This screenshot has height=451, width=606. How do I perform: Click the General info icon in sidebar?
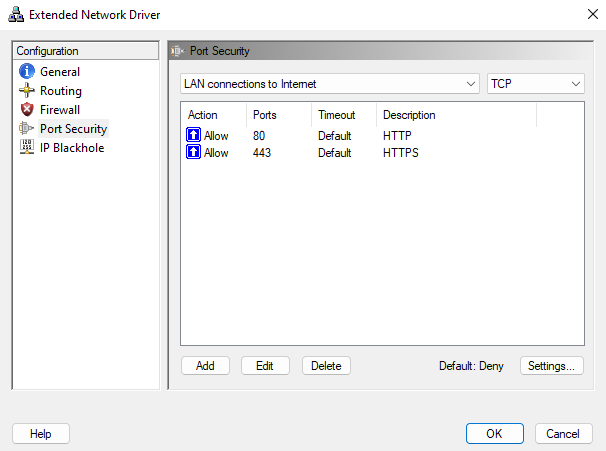(x=27, y=72)
